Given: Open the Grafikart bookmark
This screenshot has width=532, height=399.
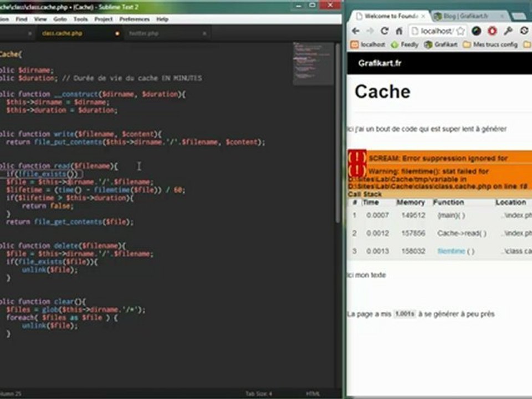Looking at the screenshot, I should pos(441,44).
